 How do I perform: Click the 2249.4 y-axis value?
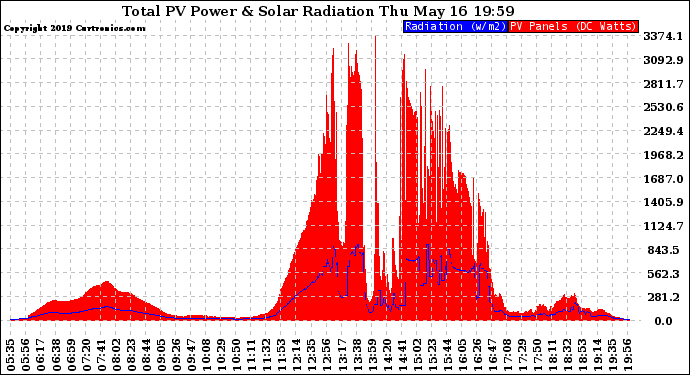[664, 131]
